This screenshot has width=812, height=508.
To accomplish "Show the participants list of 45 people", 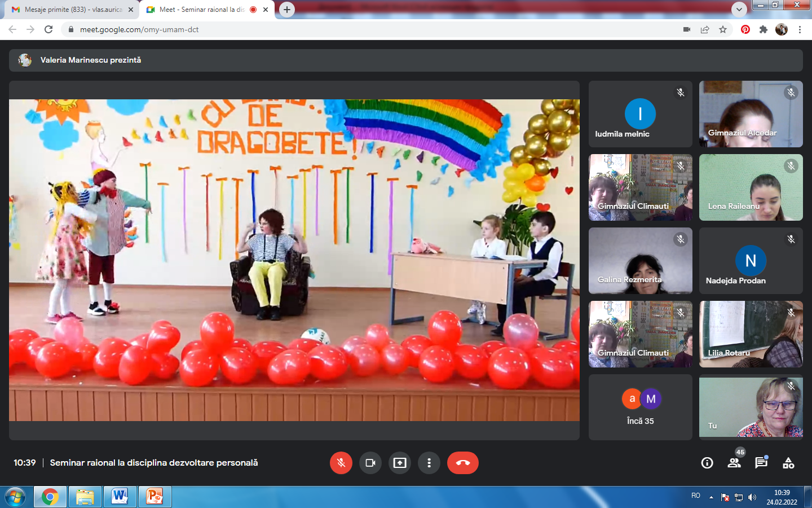I will coord(734,463).
